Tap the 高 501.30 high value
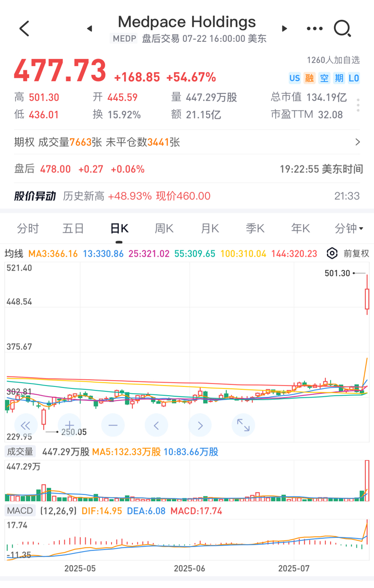 pyautogui.click(x=37, y=97)
